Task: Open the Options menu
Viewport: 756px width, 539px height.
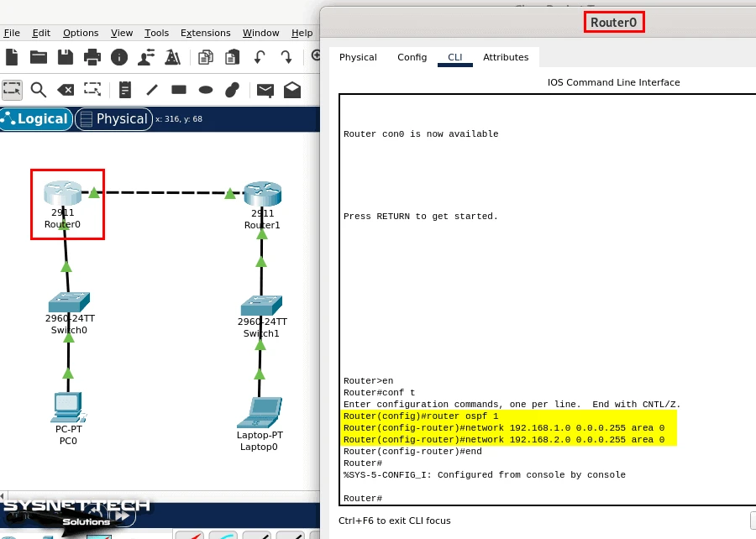Action: (81, 33)
